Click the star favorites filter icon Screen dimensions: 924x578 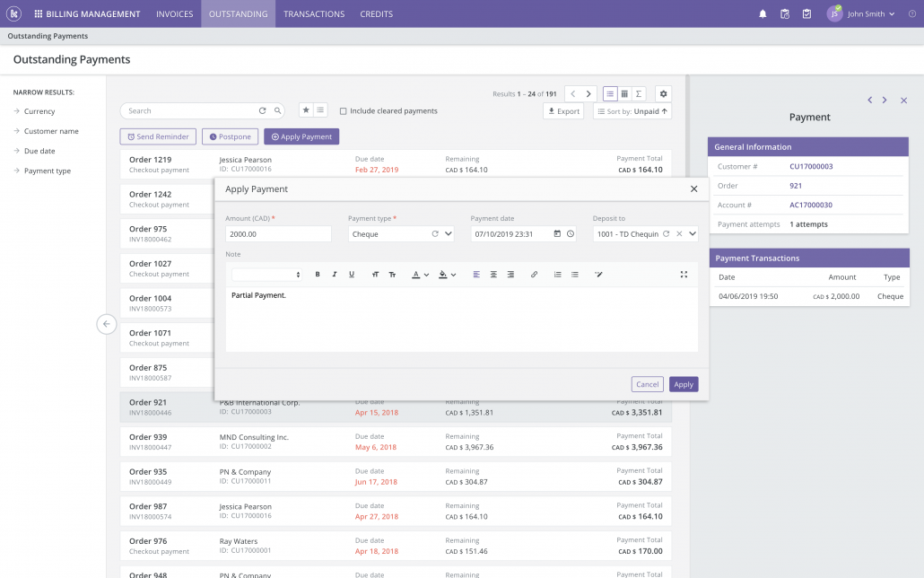306,110
